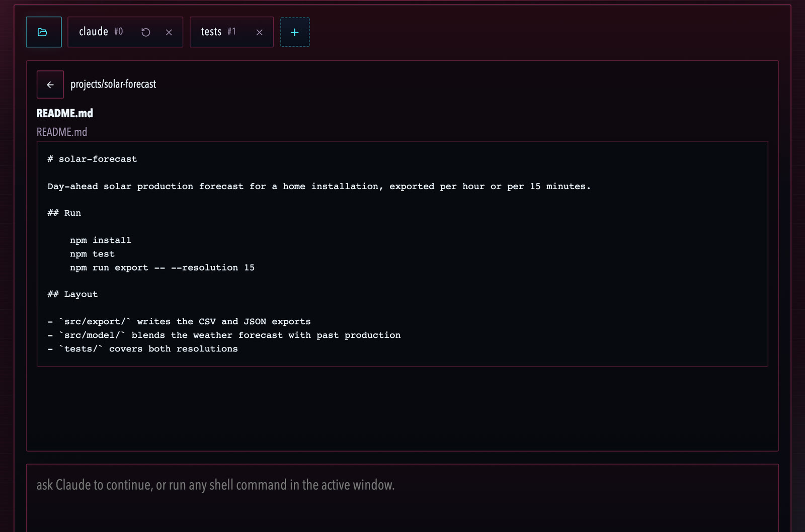This screenshot has height=532, width=805.
Task: Open the file browser folder icon
Action: 44,32
